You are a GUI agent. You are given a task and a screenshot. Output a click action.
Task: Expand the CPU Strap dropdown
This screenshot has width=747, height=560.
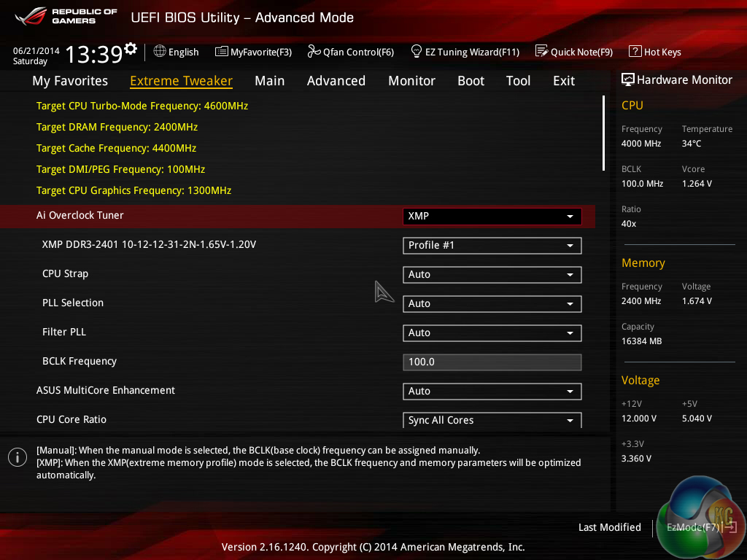point(492,275)
